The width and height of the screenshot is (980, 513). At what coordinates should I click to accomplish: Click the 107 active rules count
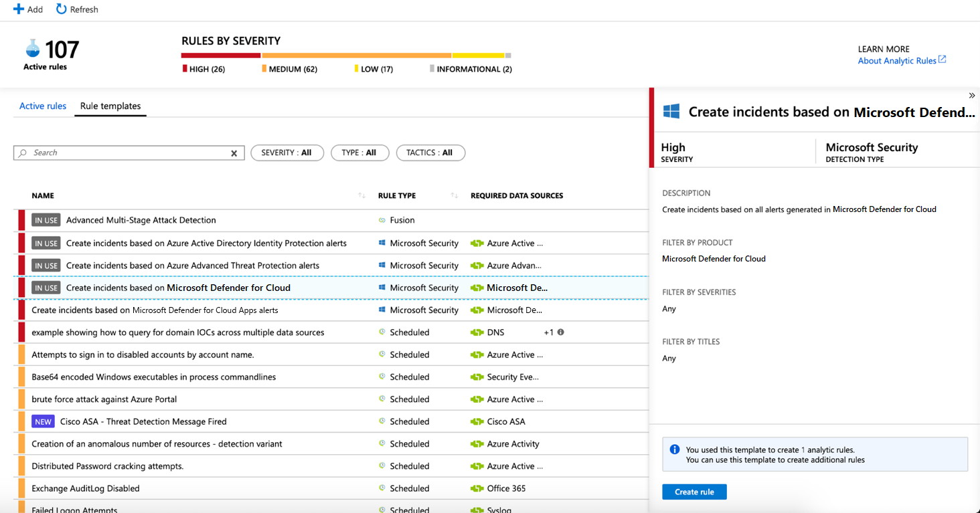(62, 49)
